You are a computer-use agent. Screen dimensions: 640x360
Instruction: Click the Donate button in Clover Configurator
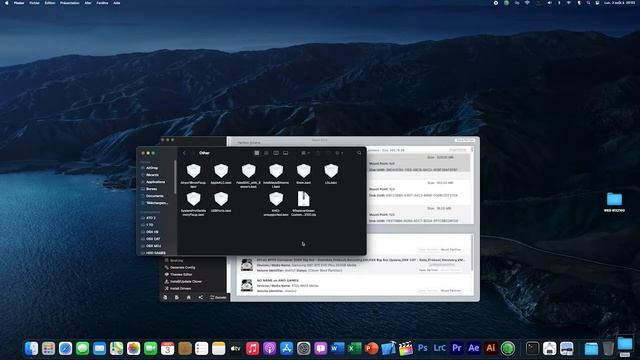point(218,297)
